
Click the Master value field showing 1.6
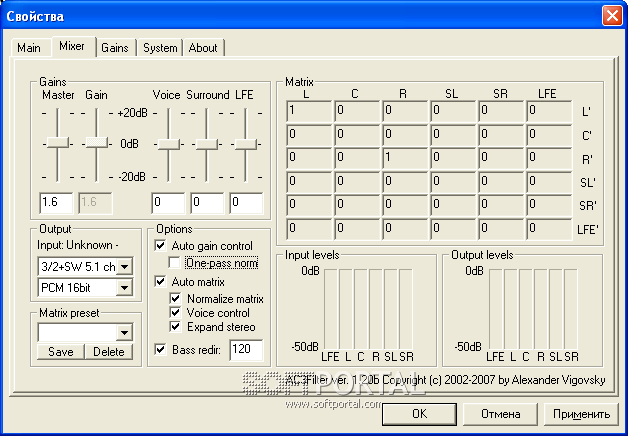[x=56, y=203]
